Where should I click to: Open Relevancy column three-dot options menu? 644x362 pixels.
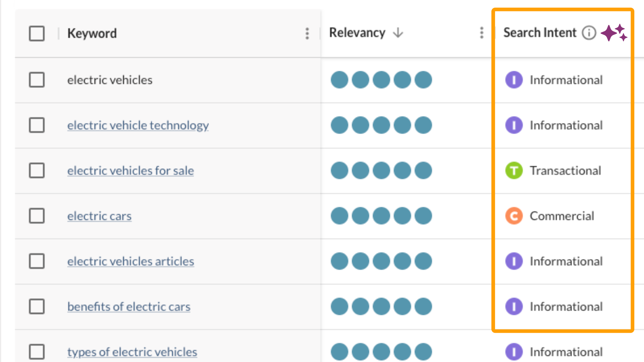[x=482, y=33]
